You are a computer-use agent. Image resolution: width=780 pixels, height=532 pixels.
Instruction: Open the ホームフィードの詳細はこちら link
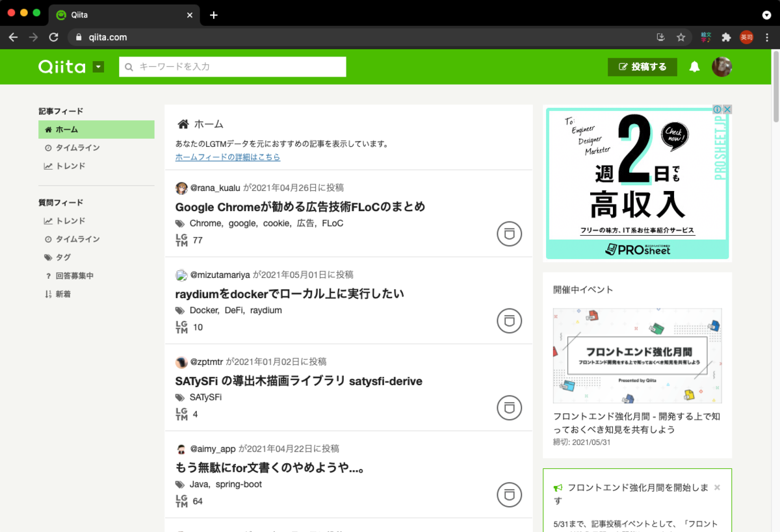[227, 157]
